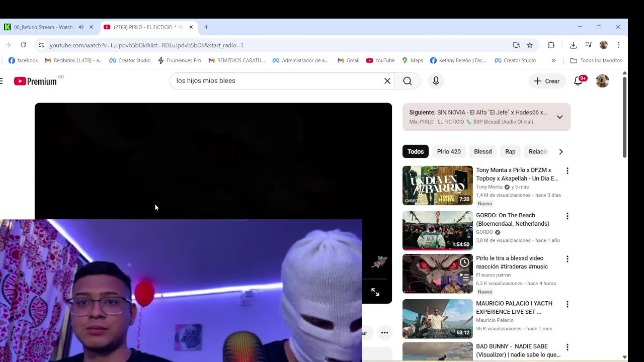
Task: Start voice search with microphone icon
Action: point(436,81)
